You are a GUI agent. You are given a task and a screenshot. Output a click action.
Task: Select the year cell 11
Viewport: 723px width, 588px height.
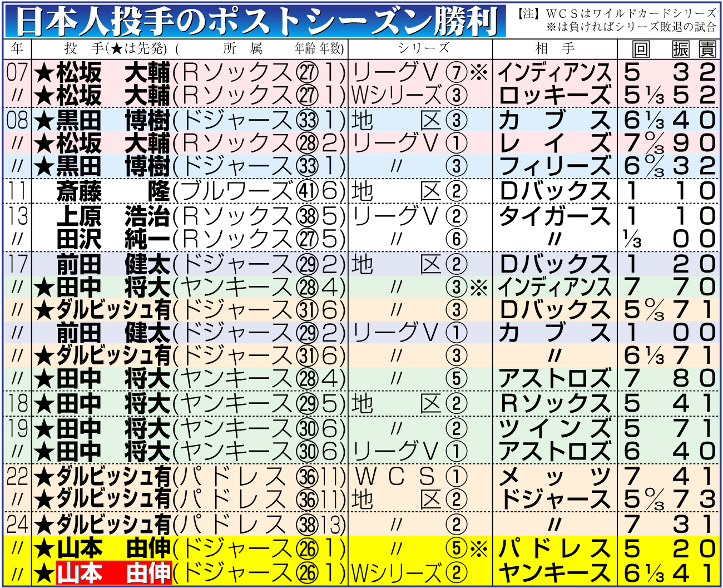tap(17, 191)
